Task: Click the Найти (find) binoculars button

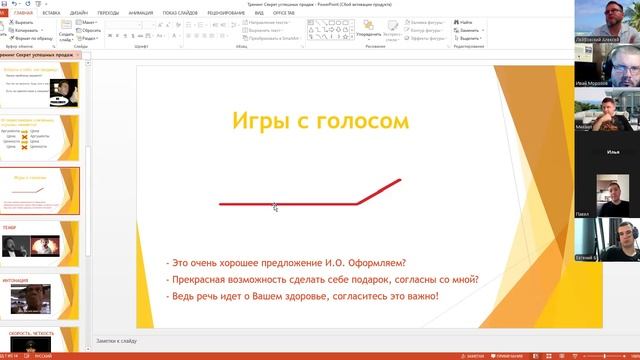Action: [463, 22]
